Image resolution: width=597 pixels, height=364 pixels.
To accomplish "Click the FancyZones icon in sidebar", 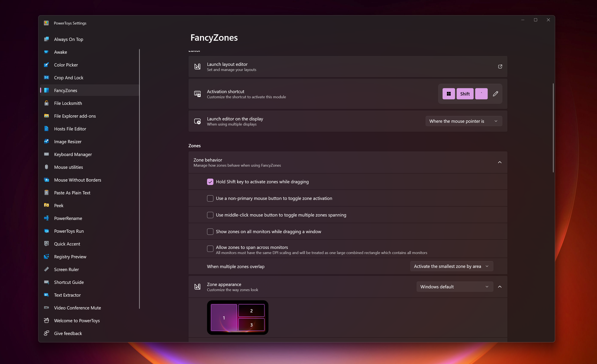I will [46, 90].
